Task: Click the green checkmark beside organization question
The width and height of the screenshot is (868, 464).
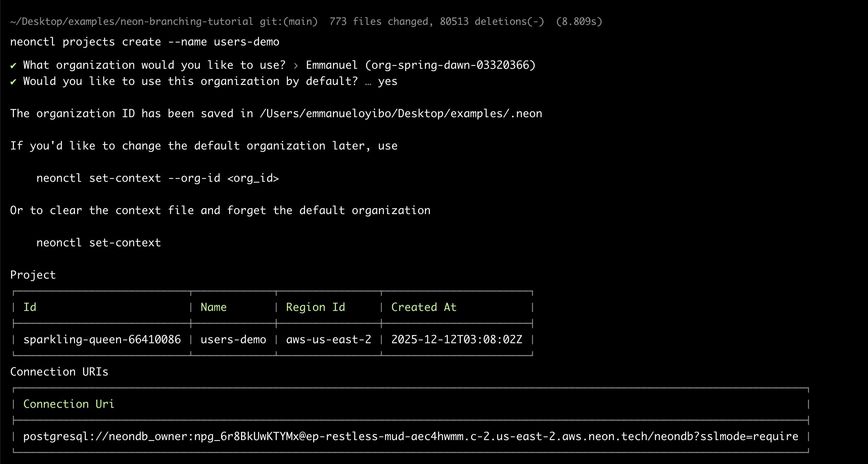Action: click(13, 65)
